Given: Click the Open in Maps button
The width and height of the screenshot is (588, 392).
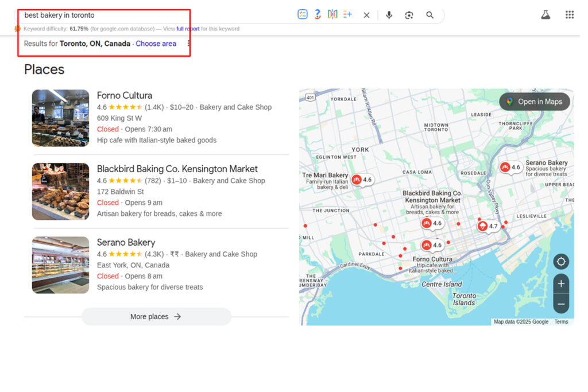Looking at the screenshot, I should click(x=535, y=102).
